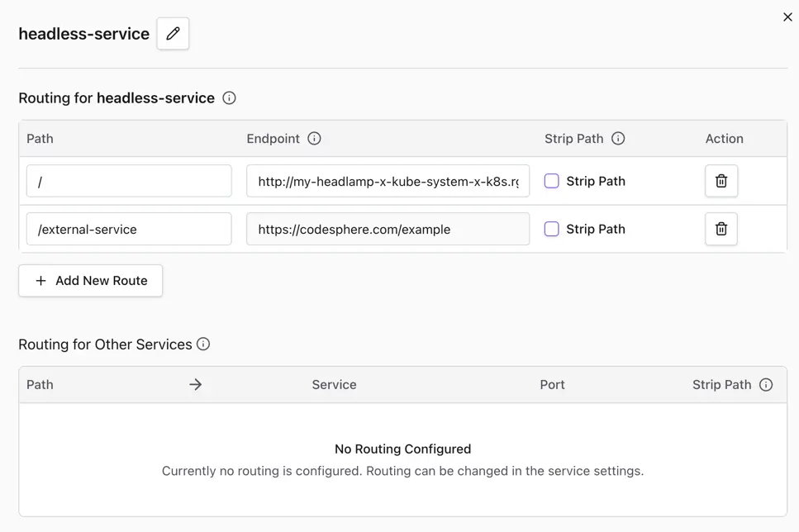Click the 'Currently no routing is configured' text

point(402,471)
